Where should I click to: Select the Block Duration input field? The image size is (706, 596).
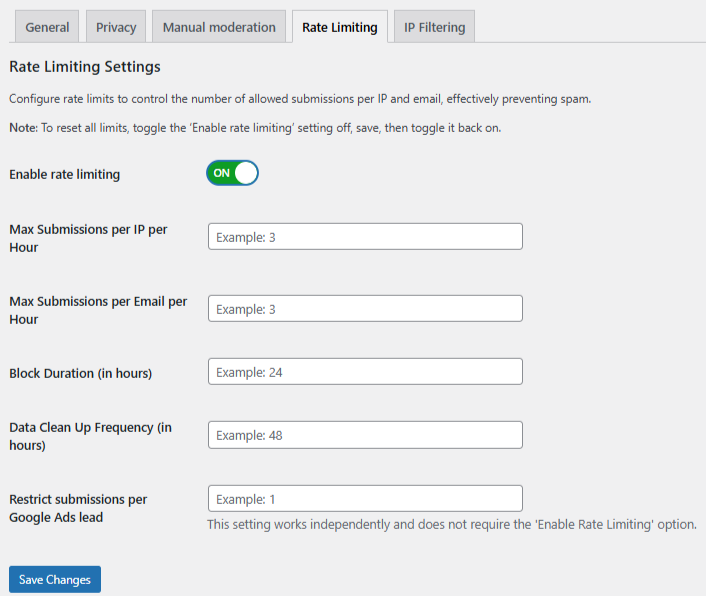365,372
